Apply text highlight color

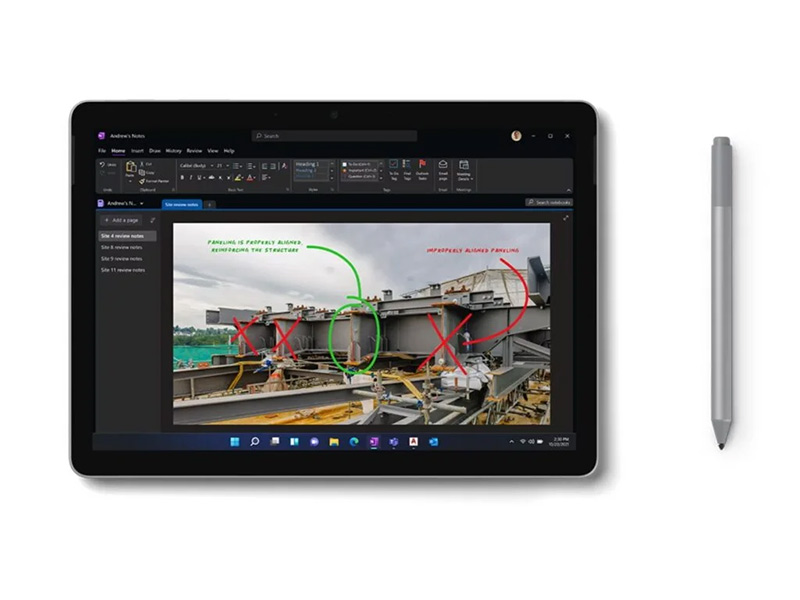coord(238,178)
